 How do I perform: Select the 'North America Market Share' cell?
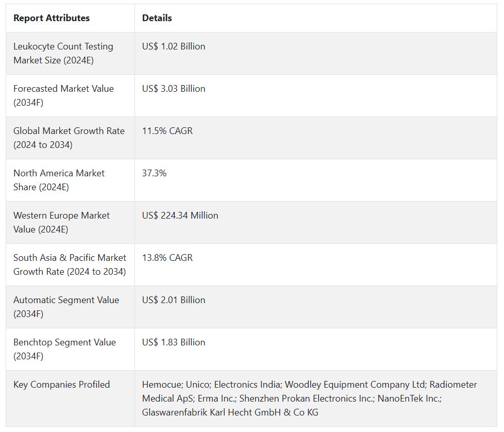(59, 180)
